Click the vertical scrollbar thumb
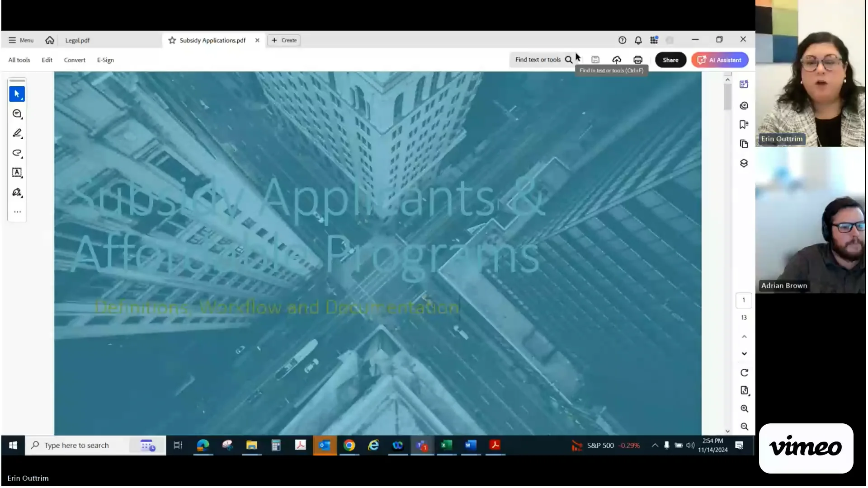 click(x=727, y=97)
